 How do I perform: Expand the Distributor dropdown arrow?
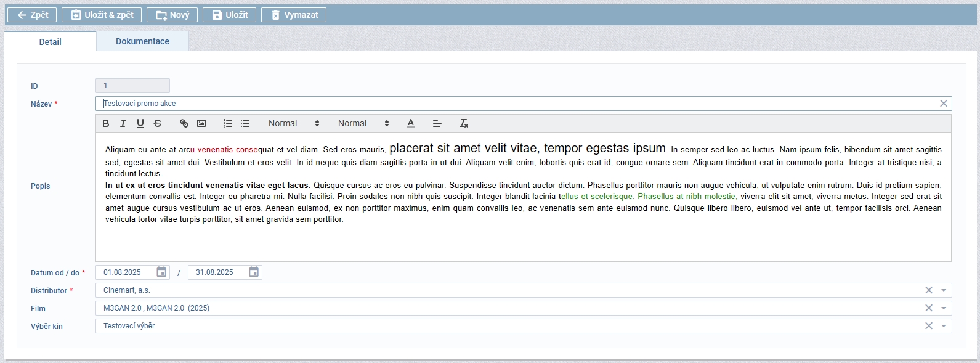[x=944, y=290]
